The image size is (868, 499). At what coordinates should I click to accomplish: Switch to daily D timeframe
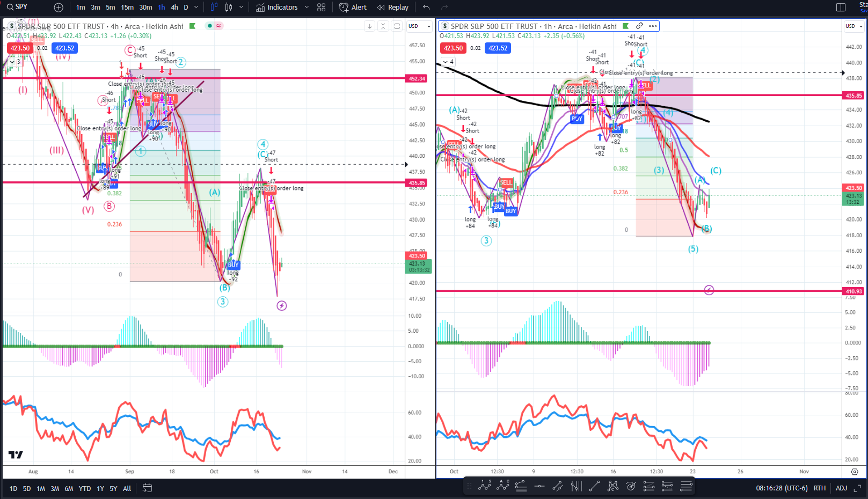(x=186, y=8)
